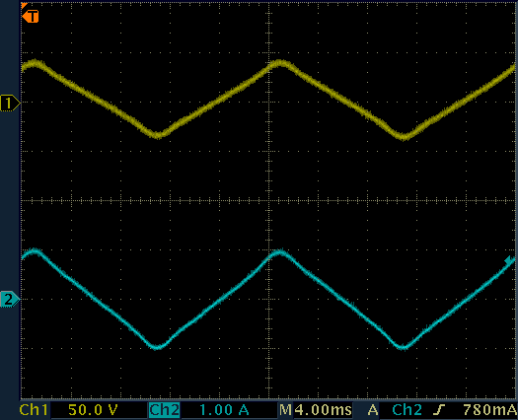Click the orange trigger position T marker
The image size is (518, 420).
coord(31,16)
